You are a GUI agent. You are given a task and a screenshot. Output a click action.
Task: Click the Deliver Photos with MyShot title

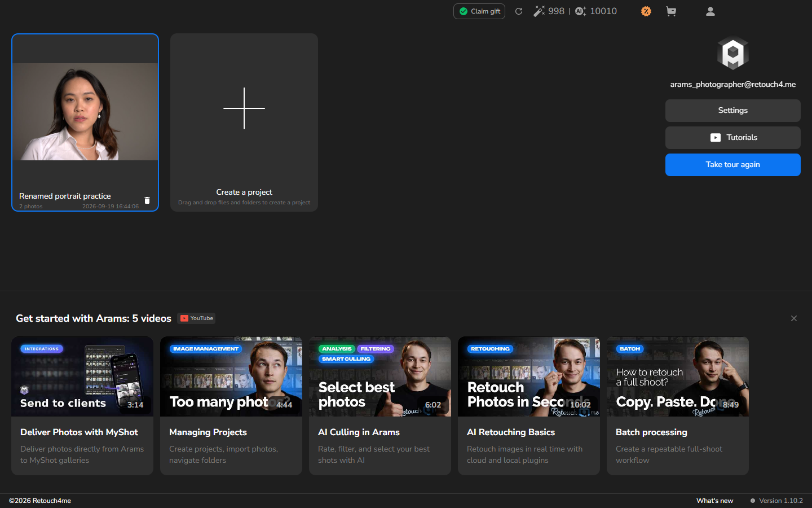point(79,432)
